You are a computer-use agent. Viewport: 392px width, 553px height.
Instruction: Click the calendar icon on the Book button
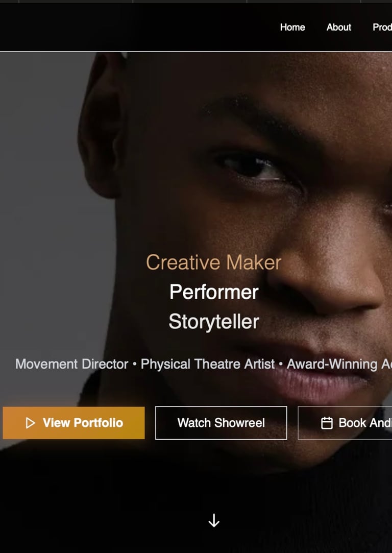pos(327,423)
